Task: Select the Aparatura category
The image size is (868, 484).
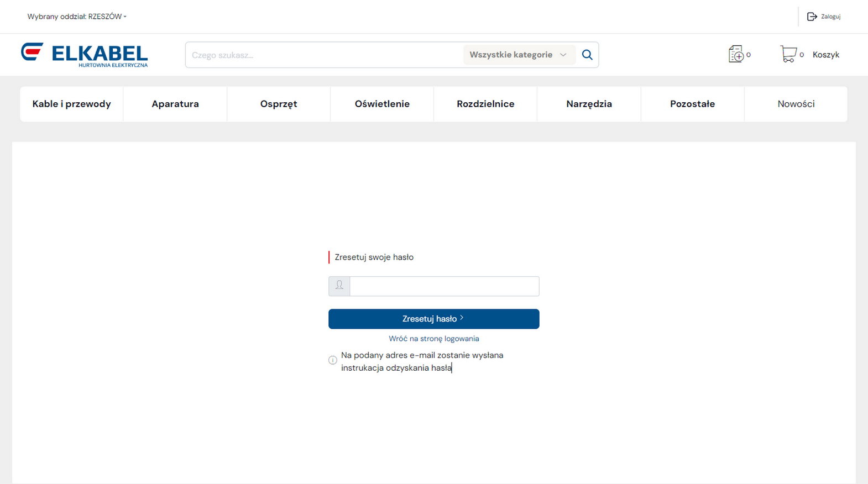Action: (x=175, y=104)
